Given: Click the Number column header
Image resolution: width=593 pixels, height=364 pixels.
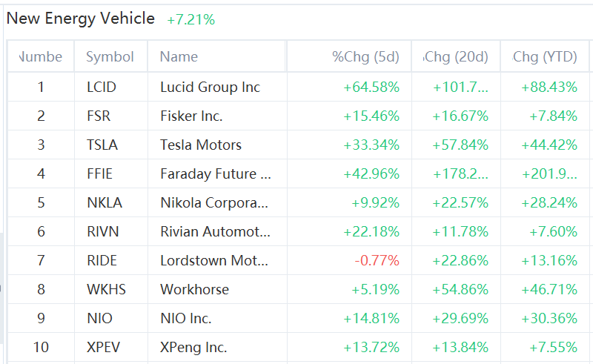Looking at the screenshot, I should click(x=41, y=56).
